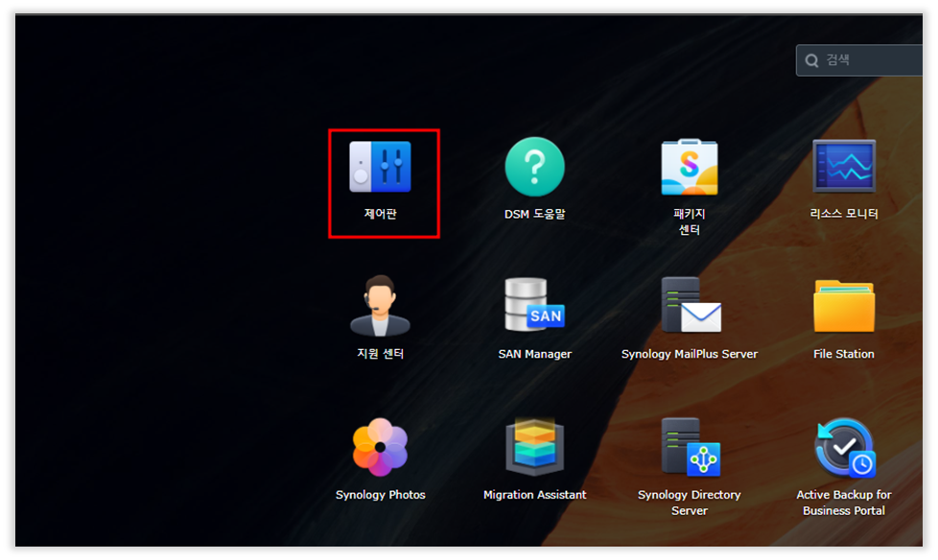Image resolution: width=938 pixels, height=560 pixels.
Task: Click the Synology Photos text label
Action: coord(381,495)
